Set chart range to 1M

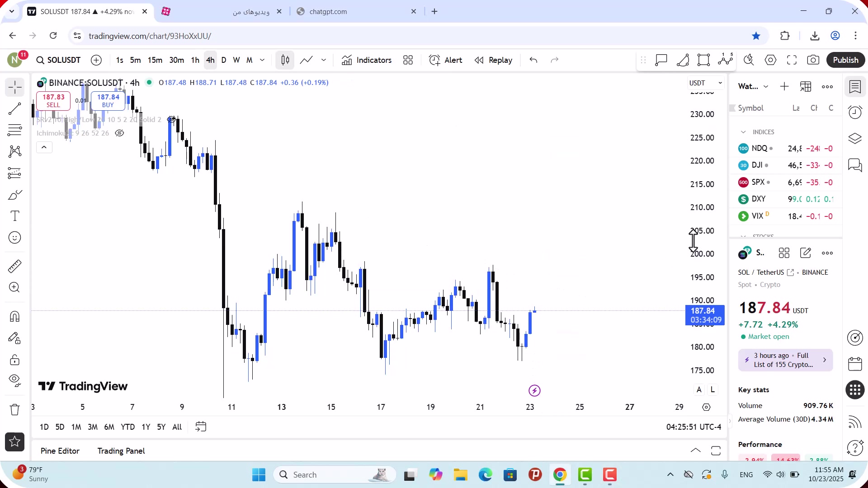pos(76,427)
